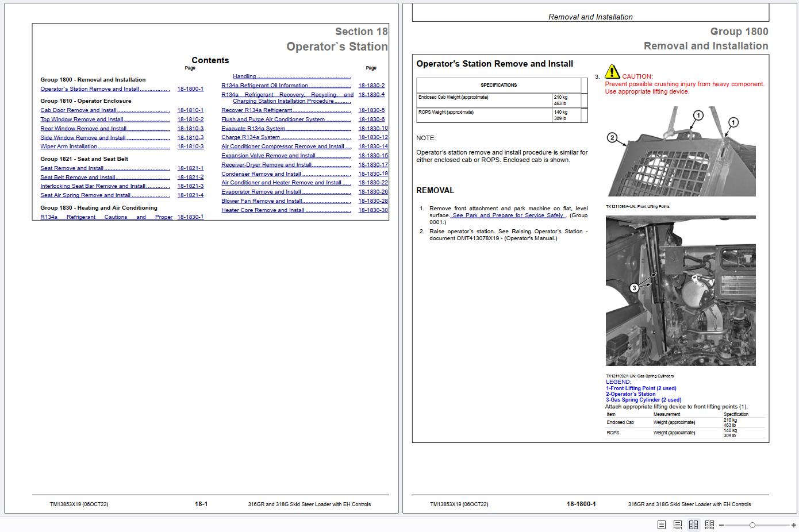This screenshot has height=532, width=799.
Task: Enable continuous scrolling page view
Action: coord(678,525)
